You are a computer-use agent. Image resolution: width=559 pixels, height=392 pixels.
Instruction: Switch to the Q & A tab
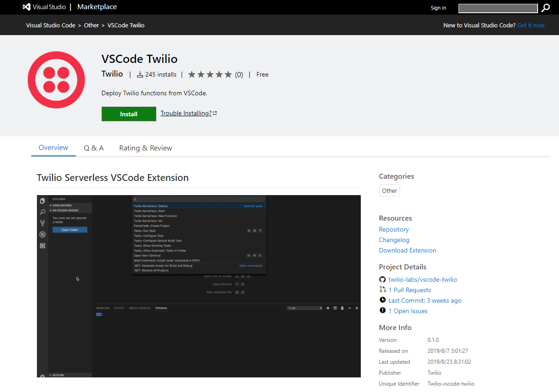93,148
